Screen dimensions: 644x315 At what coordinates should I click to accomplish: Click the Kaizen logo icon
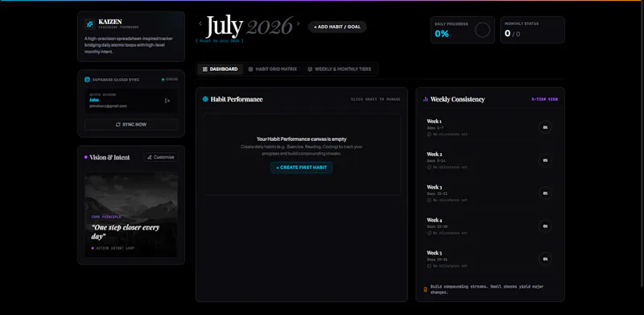pyautogui.click(x=90, y=24)
